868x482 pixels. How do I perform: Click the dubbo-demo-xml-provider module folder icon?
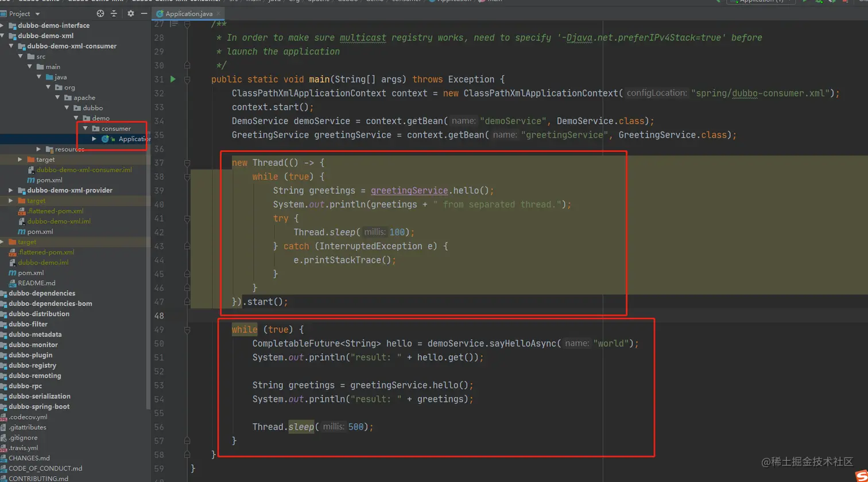pyautogui.click(x=22, y=191)
